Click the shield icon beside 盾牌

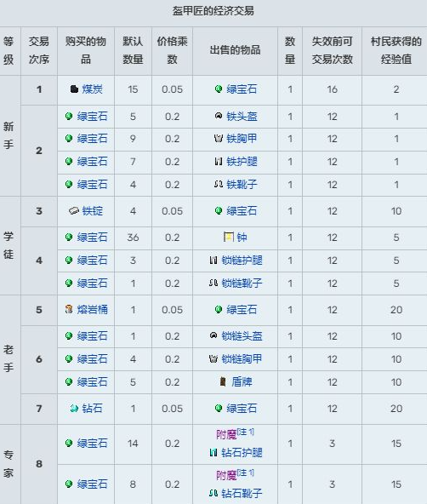point(224,382)
